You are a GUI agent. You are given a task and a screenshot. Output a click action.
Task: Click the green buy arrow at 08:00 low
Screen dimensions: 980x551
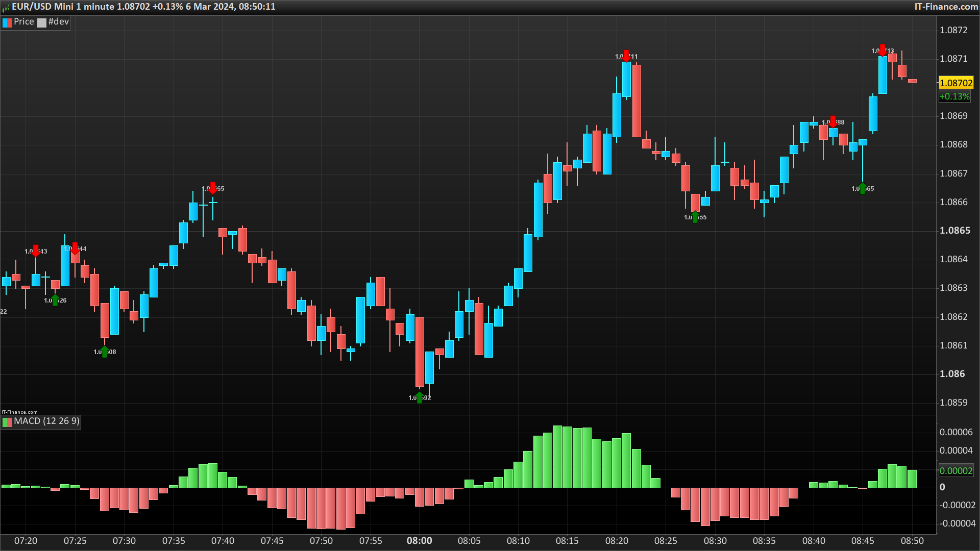click(x=420, y=397)
